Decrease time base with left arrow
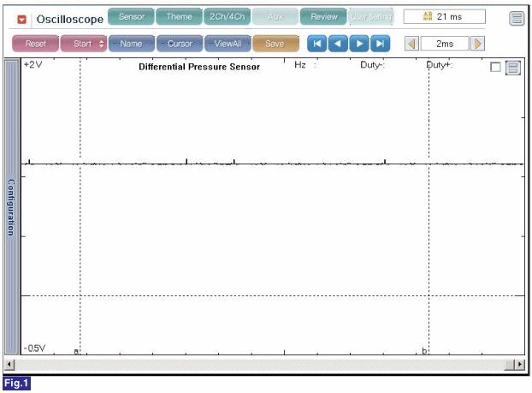This screenshot has height=393, width=532. pyautogui.click(x=411, y=44)
